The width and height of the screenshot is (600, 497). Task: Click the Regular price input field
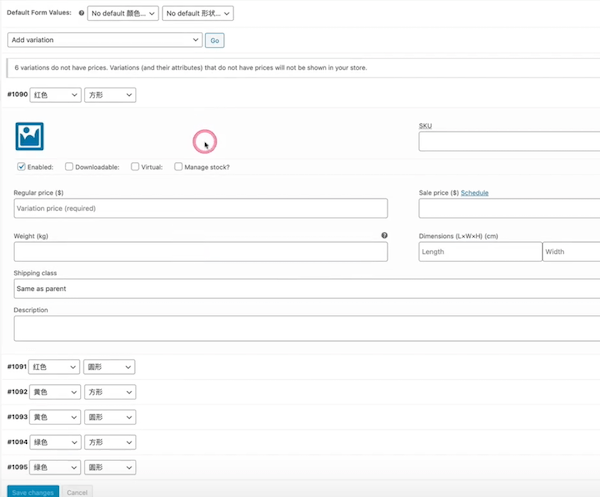[200, 208]
